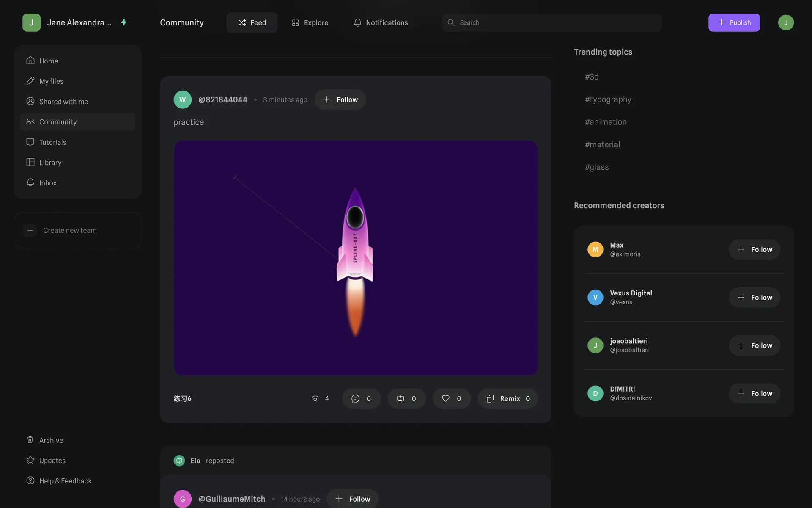Open the Library section
The width and height of the screenshot is (812, 508).
(x=50, y=163)
